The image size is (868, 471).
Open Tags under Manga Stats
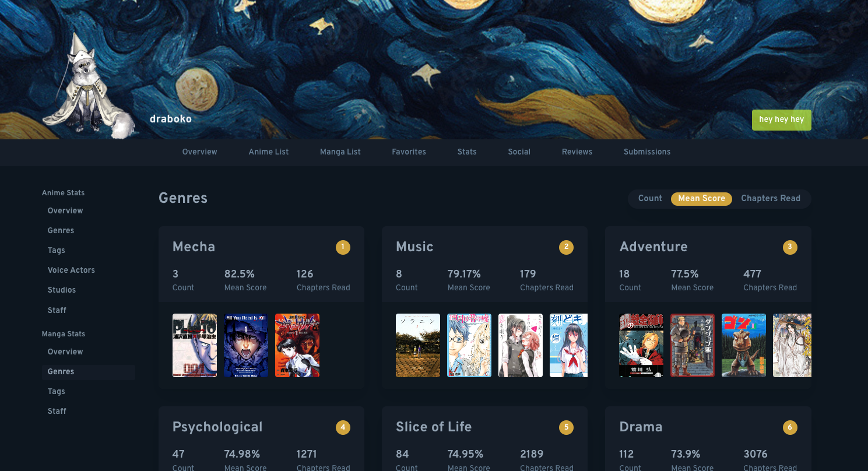57,391
